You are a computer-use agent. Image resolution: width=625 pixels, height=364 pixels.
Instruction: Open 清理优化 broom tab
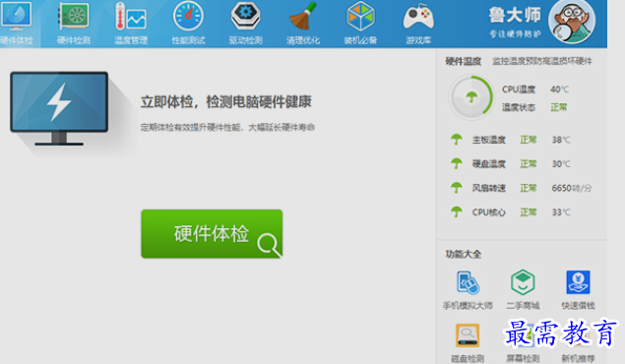(x=303, y=23)
